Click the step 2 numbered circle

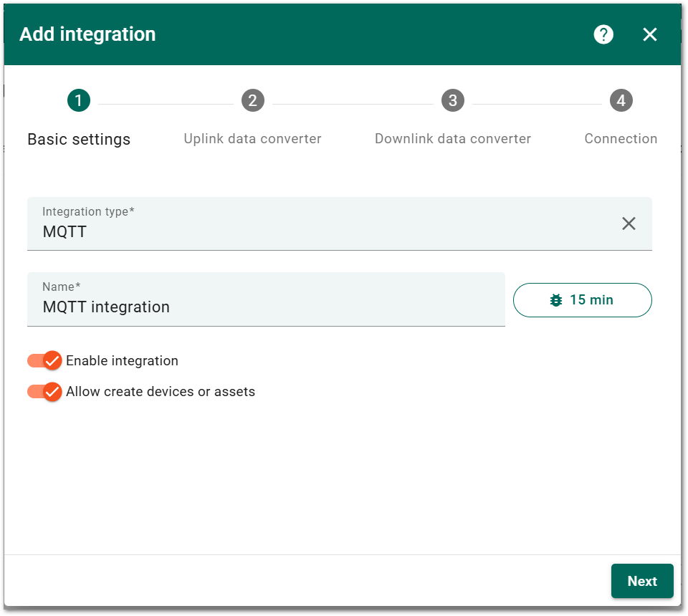252,100
